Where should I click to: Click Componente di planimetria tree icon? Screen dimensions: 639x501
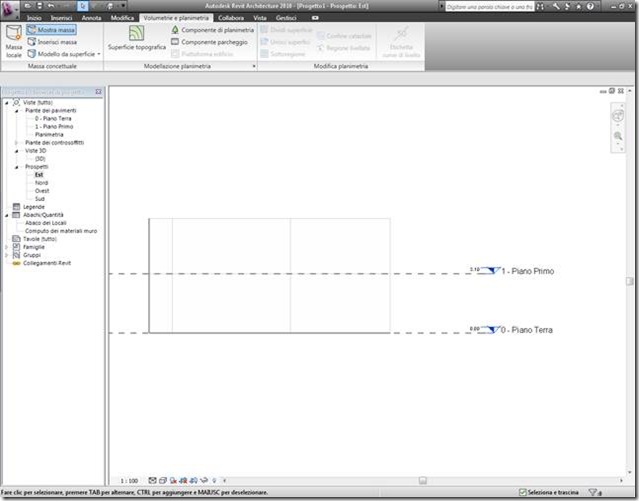tap(175, 30)
